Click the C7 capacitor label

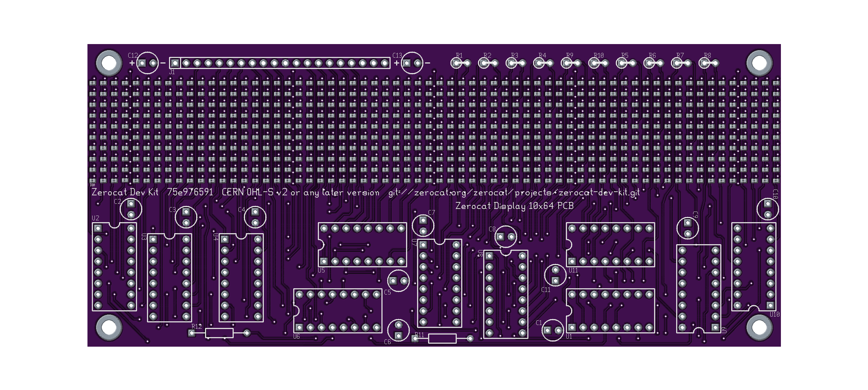click(x=431, y=213)
